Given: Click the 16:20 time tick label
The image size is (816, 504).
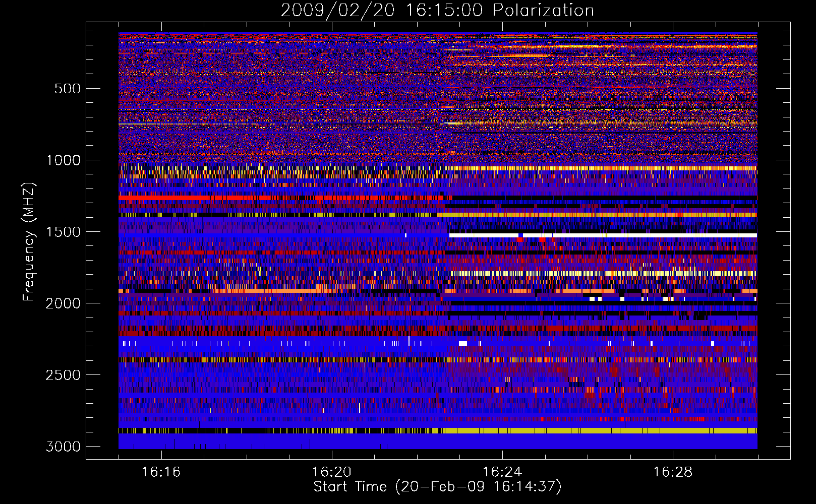Looking at the screenshot, I should click(331, 472).
